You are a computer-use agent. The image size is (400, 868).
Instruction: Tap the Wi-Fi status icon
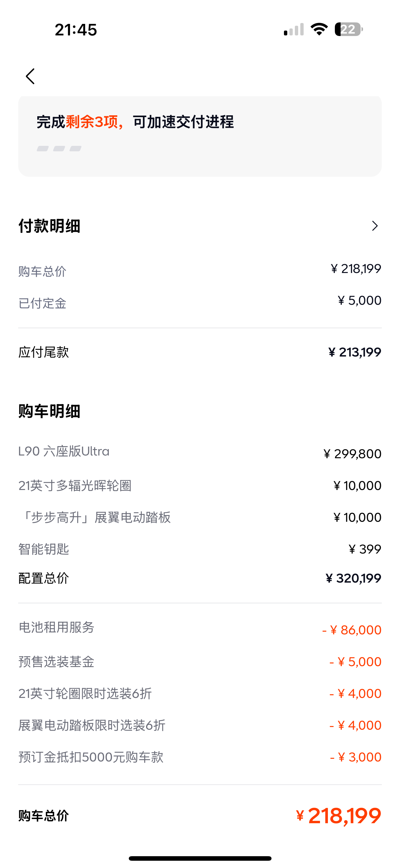coord(319,29)
